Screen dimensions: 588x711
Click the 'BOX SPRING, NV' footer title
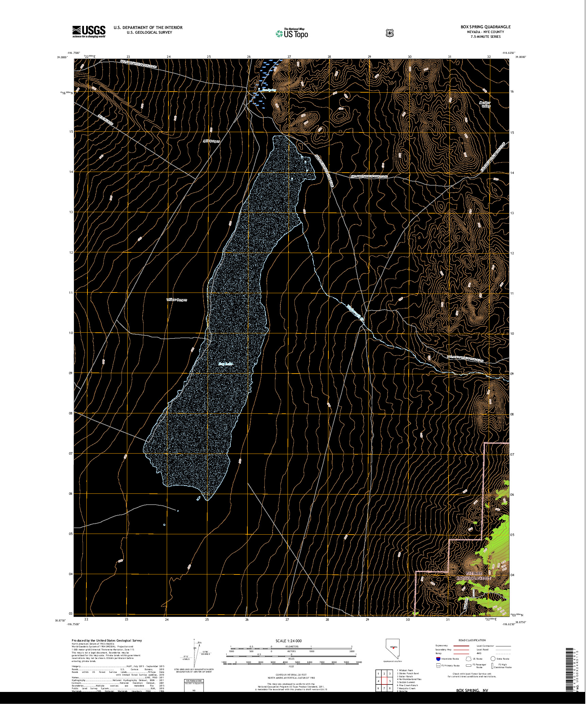[472, 691]
